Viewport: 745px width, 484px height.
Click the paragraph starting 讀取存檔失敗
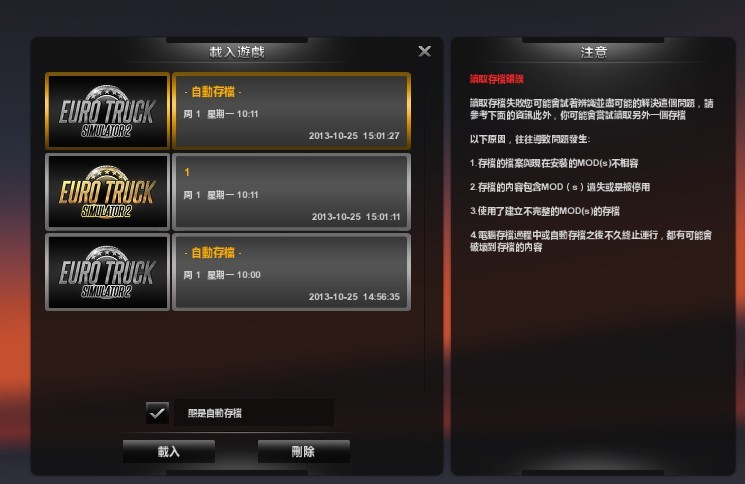click(592, 109)
